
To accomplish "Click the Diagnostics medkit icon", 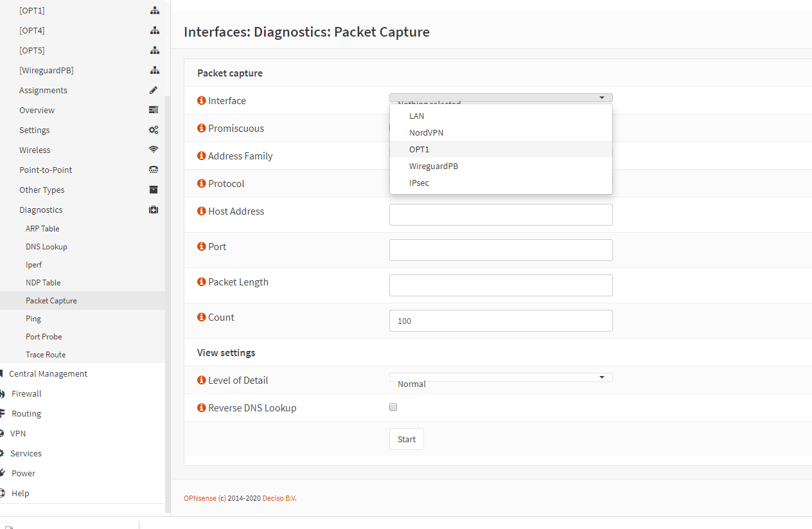I will coord(154,210).
